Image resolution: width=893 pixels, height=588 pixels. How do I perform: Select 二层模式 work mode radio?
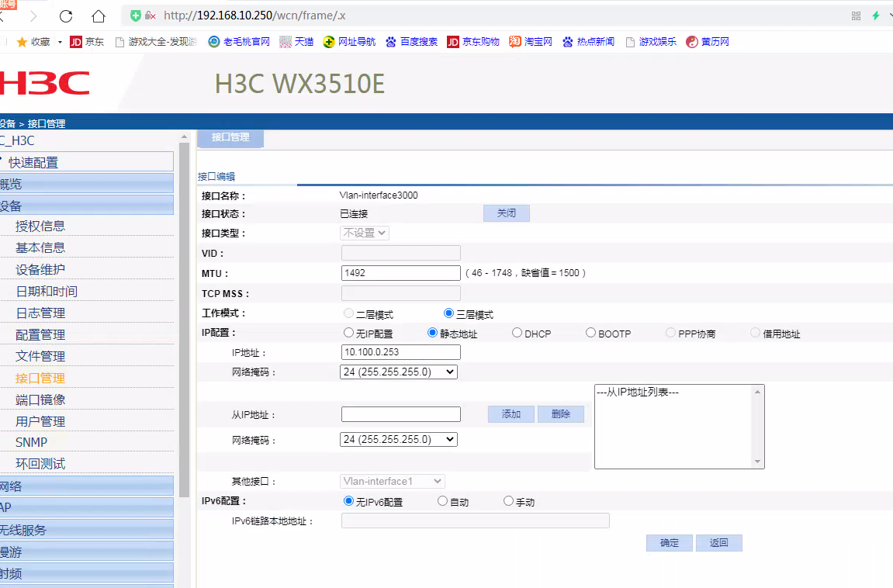click(348, 313)
